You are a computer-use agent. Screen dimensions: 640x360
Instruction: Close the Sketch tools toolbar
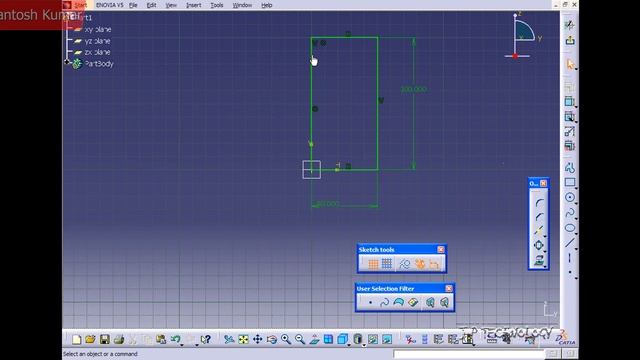tap(441, 249)
